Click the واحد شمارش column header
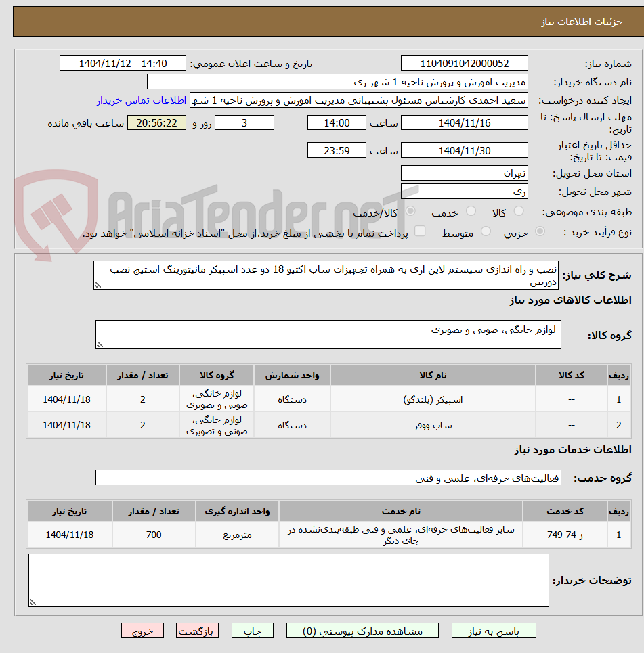 point(292,376)
